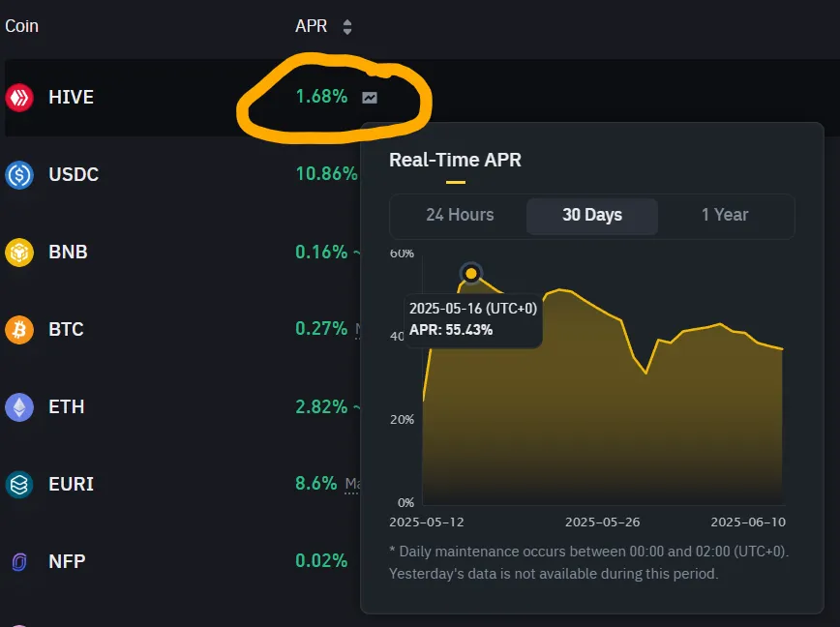Click the HIVE APR value 1.68%
This screenshot has height=627, width=840.
click(321, 97)
